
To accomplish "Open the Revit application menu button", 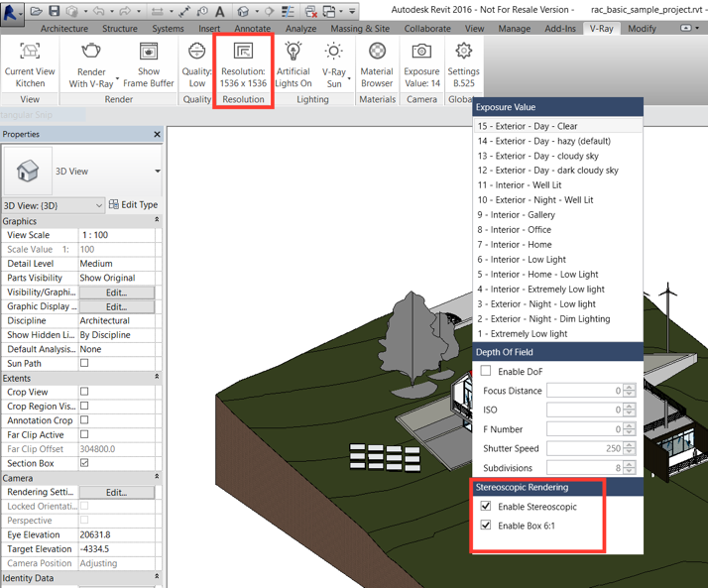I will pyautogui.click(x=10, y=13).
